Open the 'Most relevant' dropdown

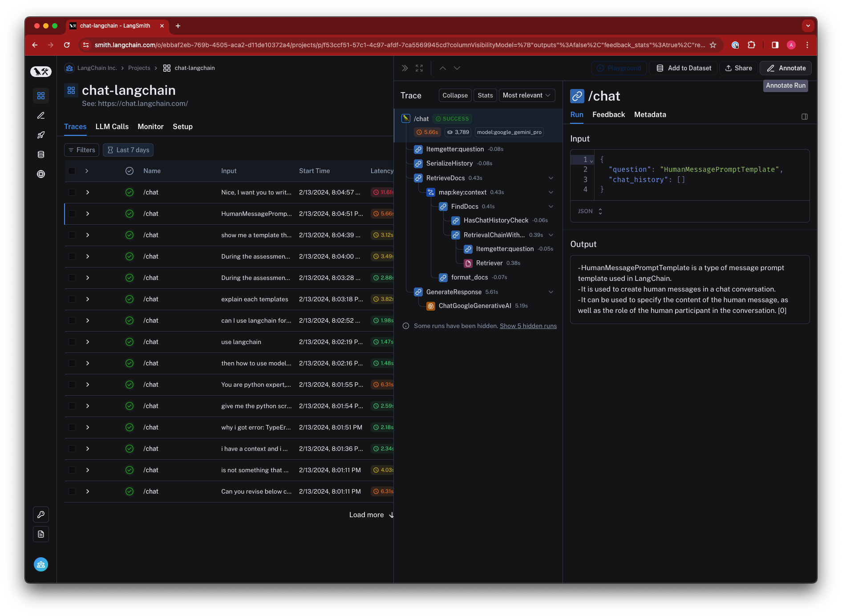(527, 95)
